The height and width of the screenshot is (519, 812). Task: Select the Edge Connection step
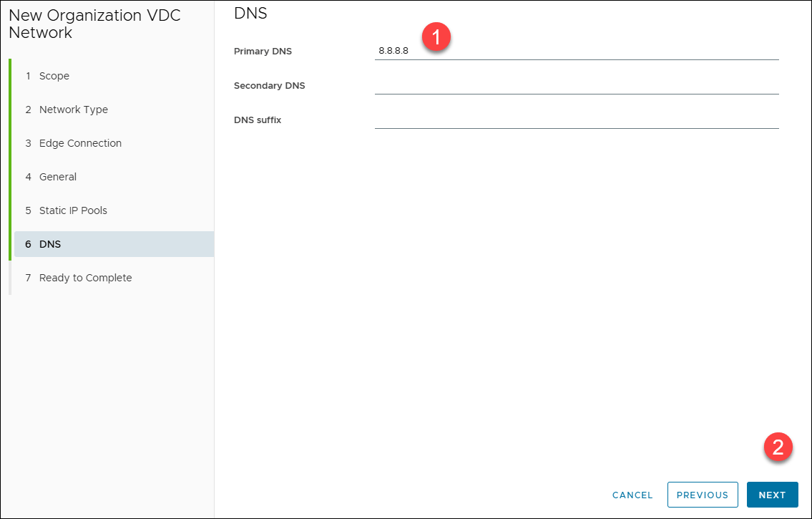(80, 143)
